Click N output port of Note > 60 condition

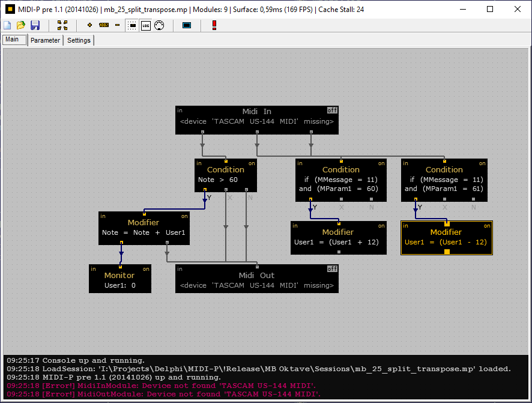tap(246, 190)
